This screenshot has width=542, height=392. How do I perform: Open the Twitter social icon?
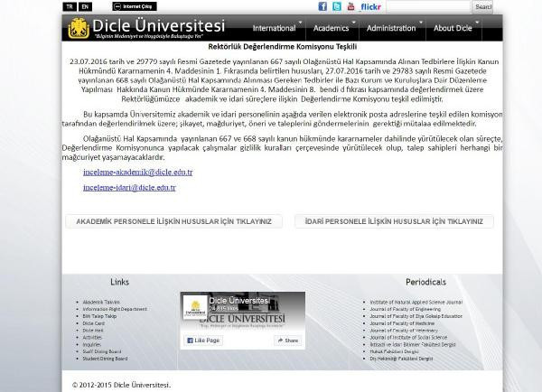coord(337,6)
